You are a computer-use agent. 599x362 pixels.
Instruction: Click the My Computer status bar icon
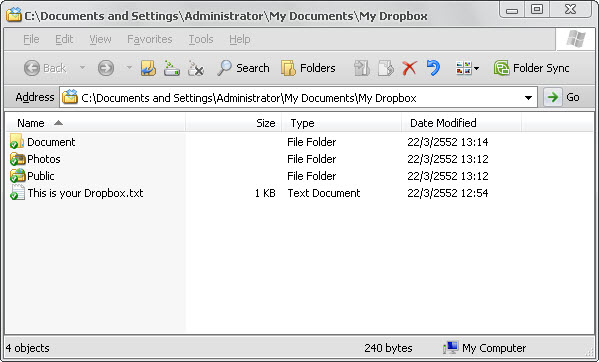coord(451,347)
